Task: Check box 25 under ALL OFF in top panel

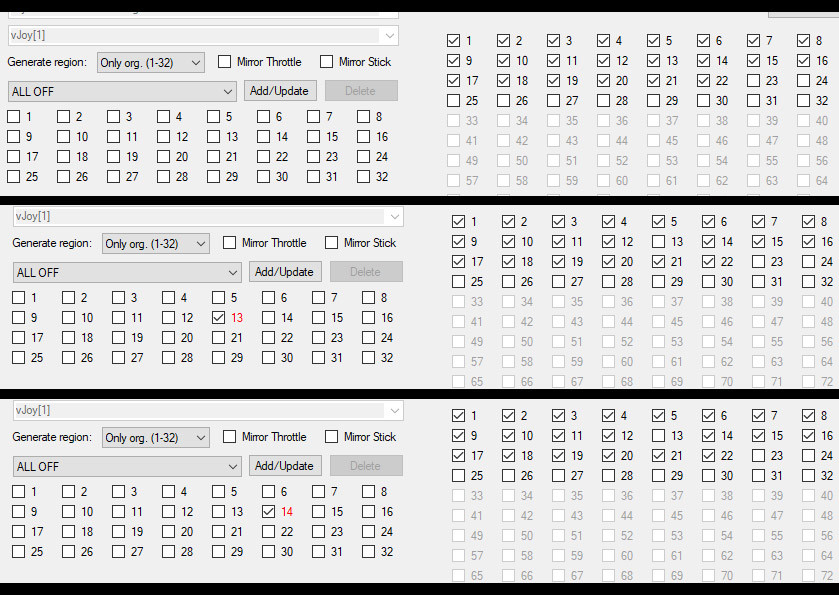Action: click(13, 177)
